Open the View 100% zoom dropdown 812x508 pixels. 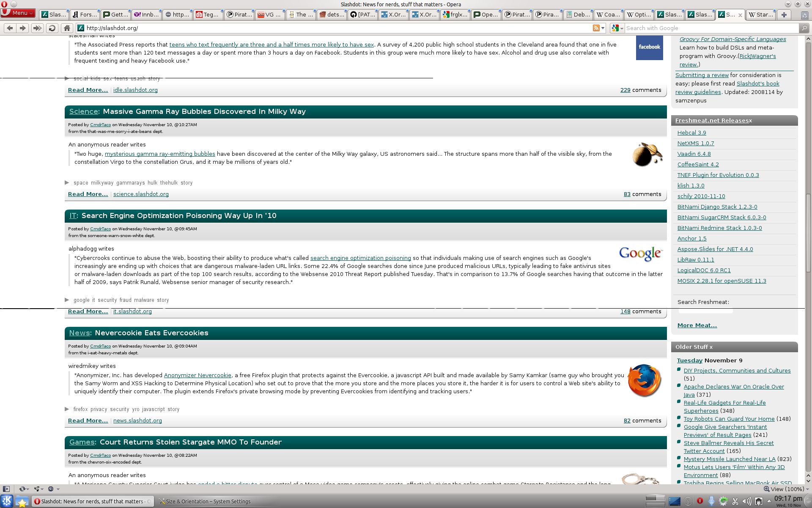(787, 489)
